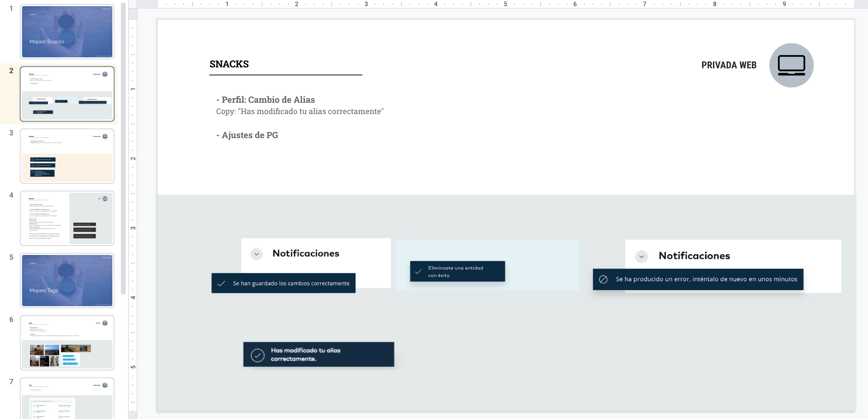868x419 pixels.
Task: Click checkmark in 'Eliminaste una entidad' snackbar
Action: click(x=418, y=271)
